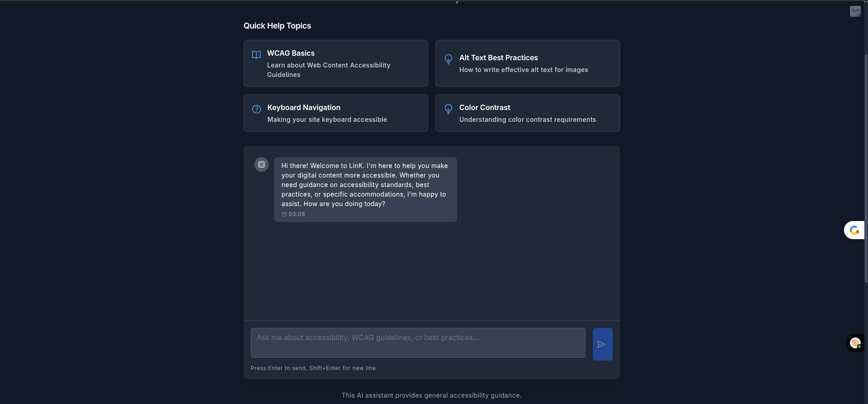This screenshot has width=868, height=404.
Task: Click the 03:08 message timestamp
Action: tap(297, 214)
